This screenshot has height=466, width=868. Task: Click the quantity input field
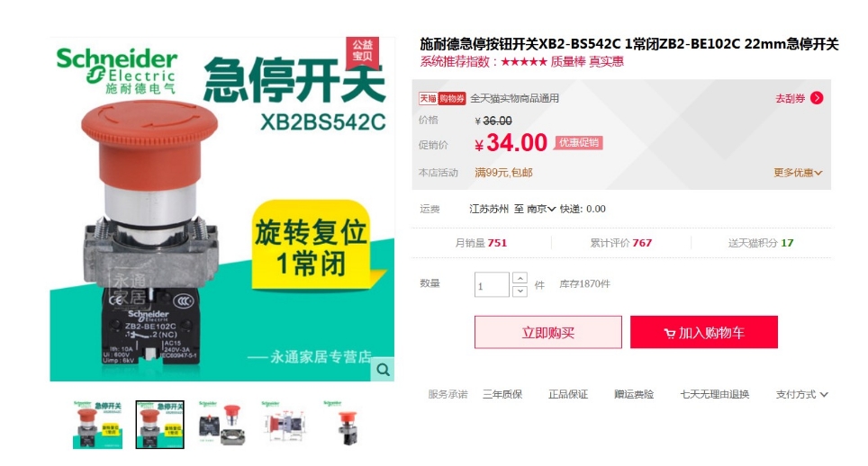pos(492,284)
